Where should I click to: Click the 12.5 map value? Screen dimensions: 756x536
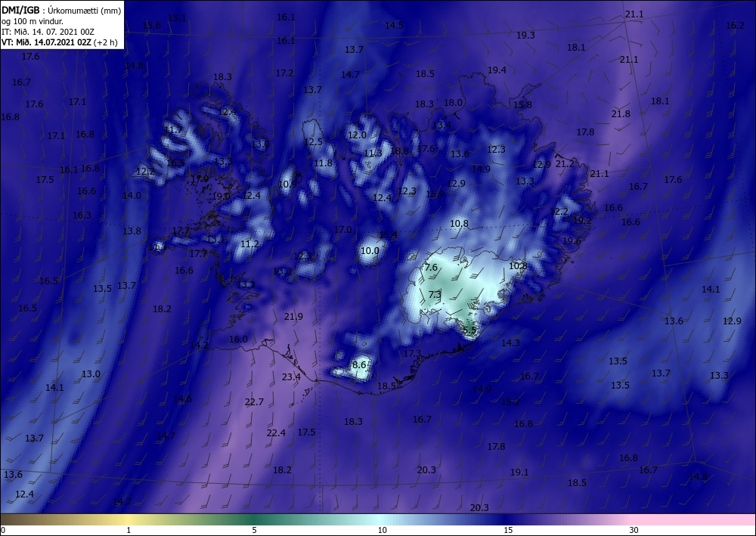pyautogui.click(x=314, y=141)
